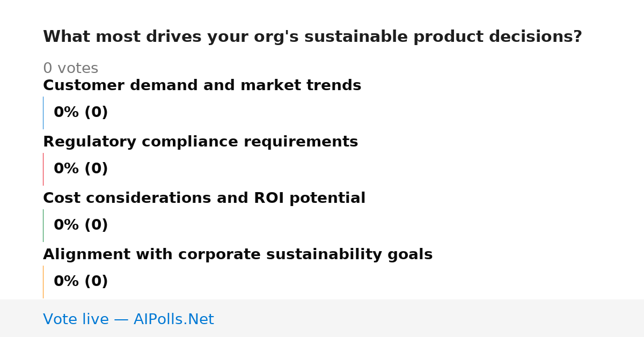This screenshot has width=644, height=337.
Task: Click the blue result bar for Customer demand
Action: tap(43, 113)
